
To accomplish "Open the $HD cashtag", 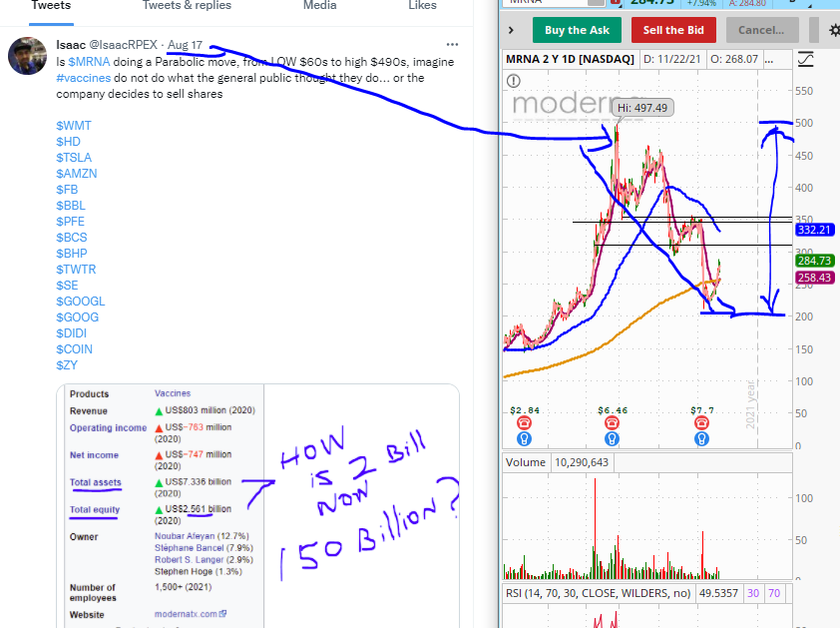I will pos(68,142).
